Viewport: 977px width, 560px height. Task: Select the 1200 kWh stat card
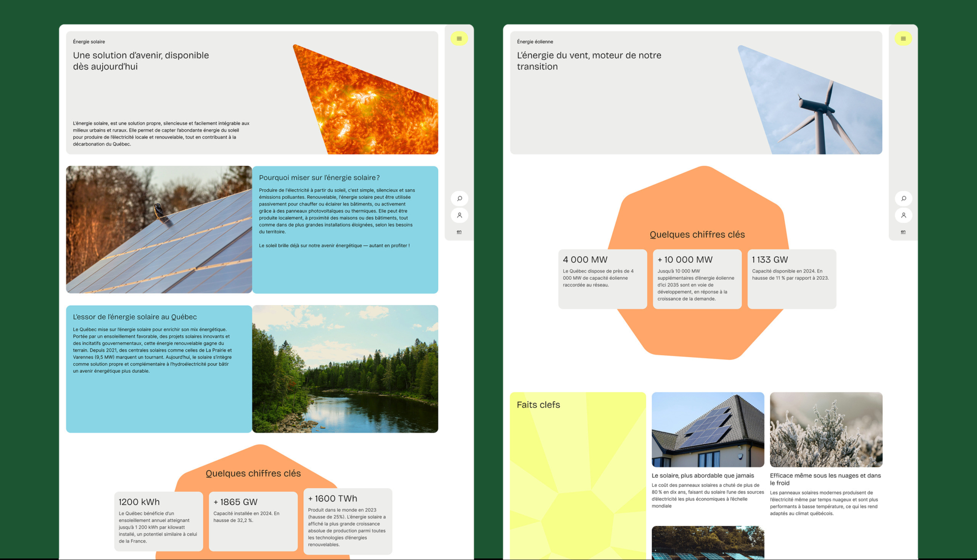pos(159,521)
